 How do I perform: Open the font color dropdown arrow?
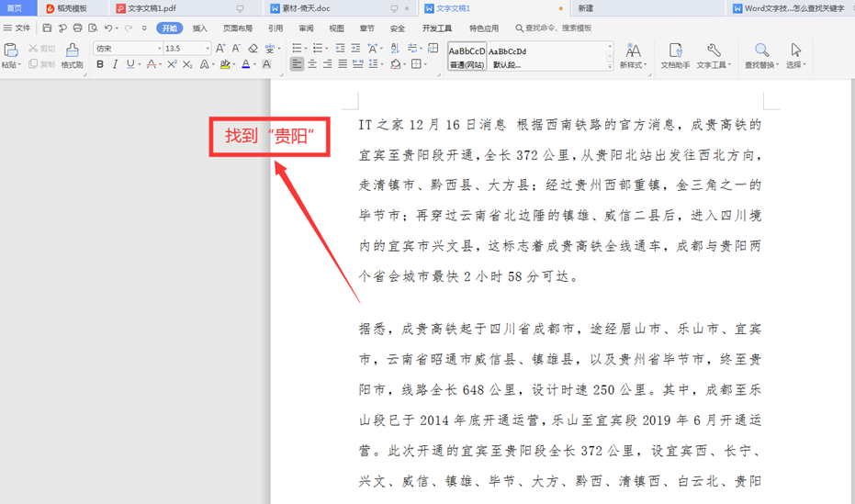[254, 64]
